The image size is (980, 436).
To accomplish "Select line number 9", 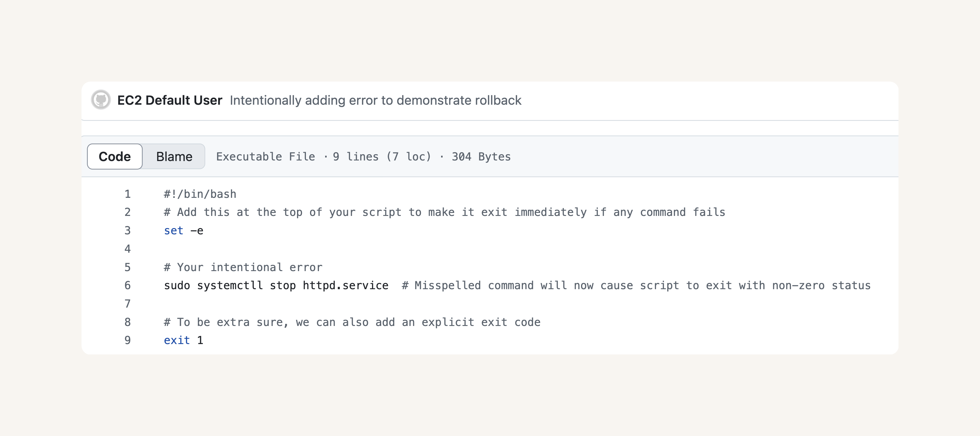I will click(x=128, y=340).
